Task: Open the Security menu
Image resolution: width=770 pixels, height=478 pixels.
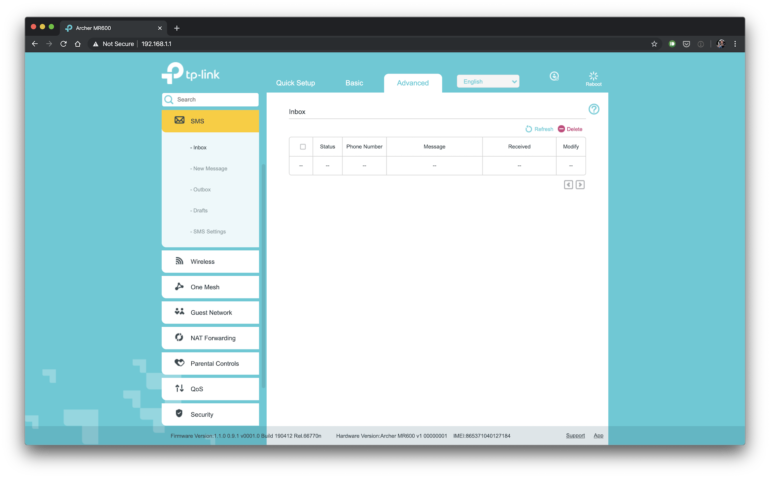Action: (210, 414)
